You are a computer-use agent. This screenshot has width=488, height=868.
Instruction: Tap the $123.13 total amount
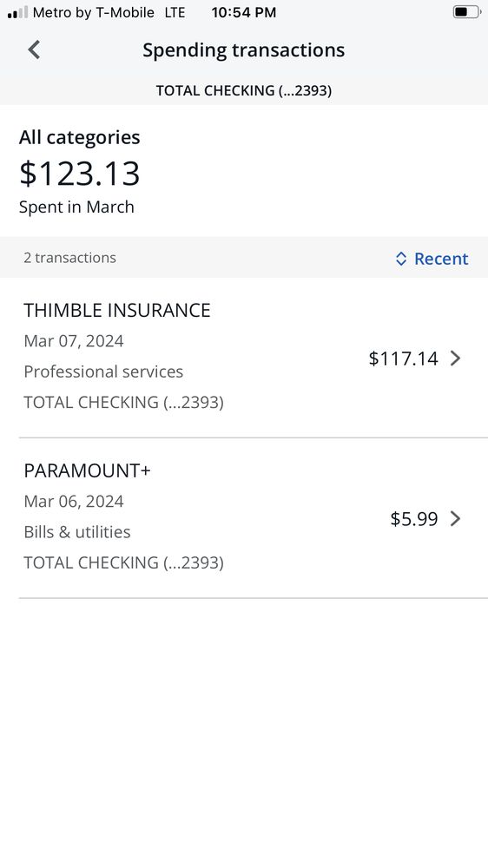point(79,174)
